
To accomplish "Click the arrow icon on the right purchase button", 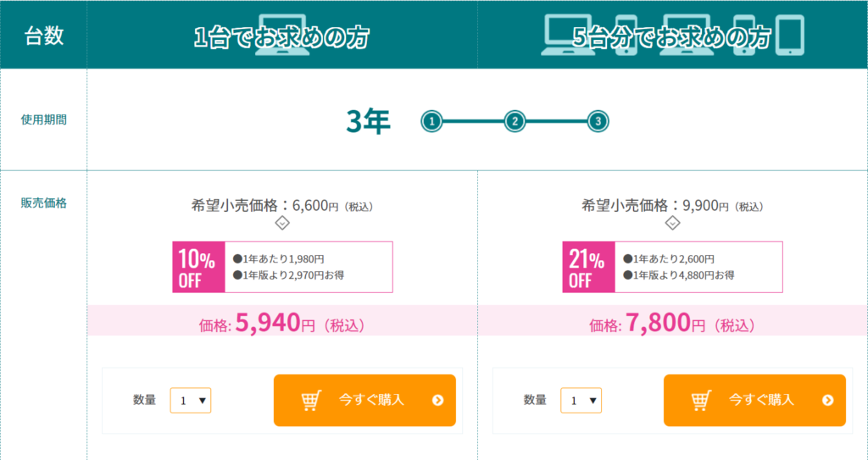I will tap(827, 400).
